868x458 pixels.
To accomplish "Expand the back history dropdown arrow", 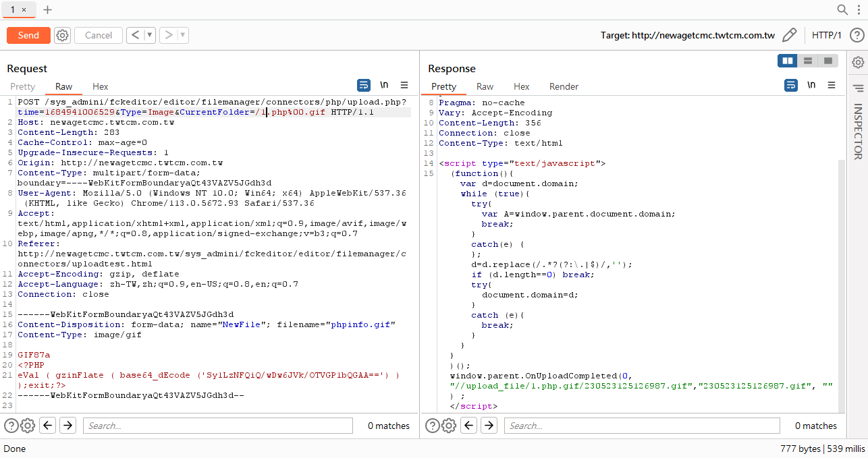I will click(x=150, y=35).
